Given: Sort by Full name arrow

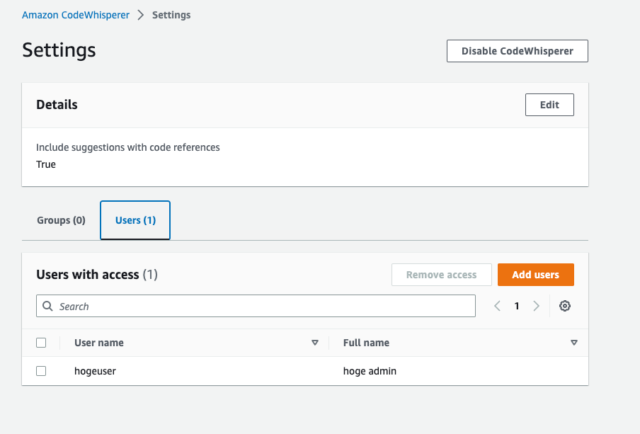Looking at the screenshot, I should (574, 343).
